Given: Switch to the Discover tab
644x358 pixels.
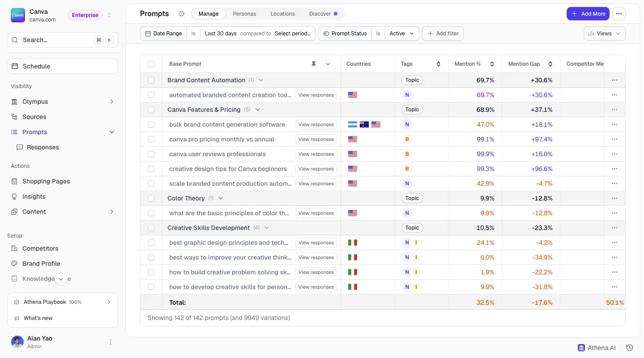Looking at the screenshot, I should point(323,14).
